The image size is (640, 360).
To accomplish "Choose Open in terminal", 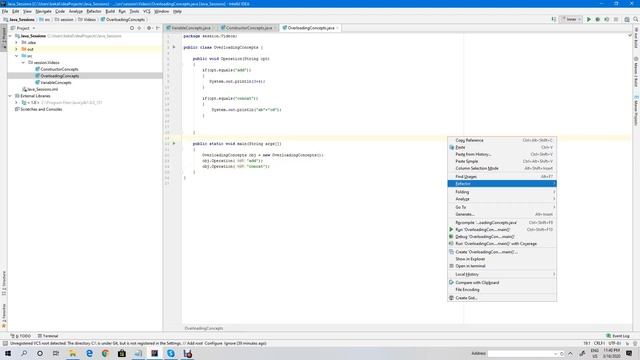I will 502,266.
